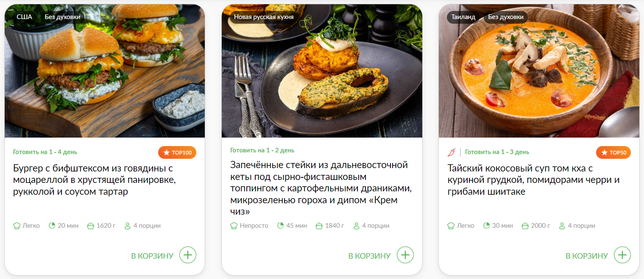This screenshot has height=279, width=644.
Task: Click Без духовки tag on soup card
Action: [506, 17]
